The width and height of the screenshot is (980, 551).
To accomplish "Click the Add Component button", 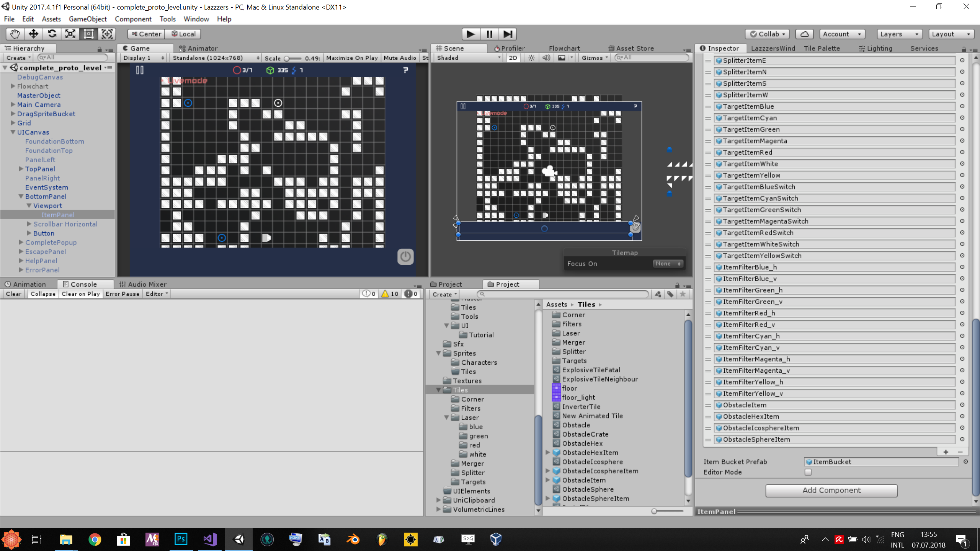I will click(831, 490).
